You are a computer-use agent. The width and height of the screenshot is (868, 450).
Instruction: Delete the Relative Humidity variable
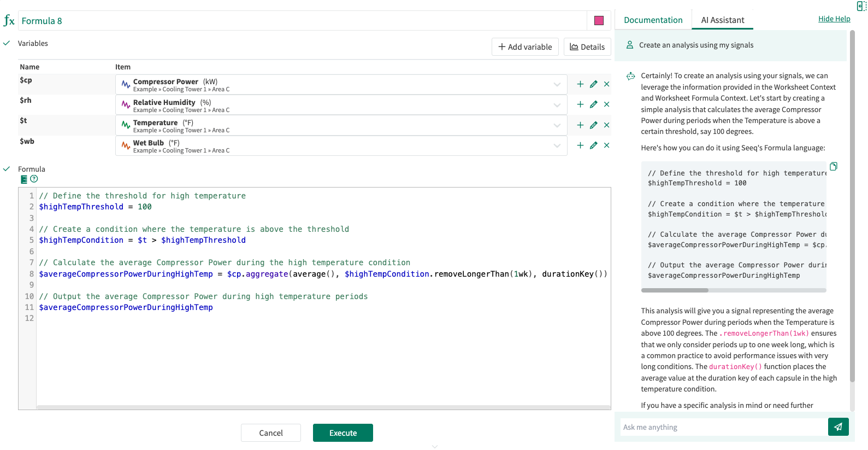coord(606,104)
